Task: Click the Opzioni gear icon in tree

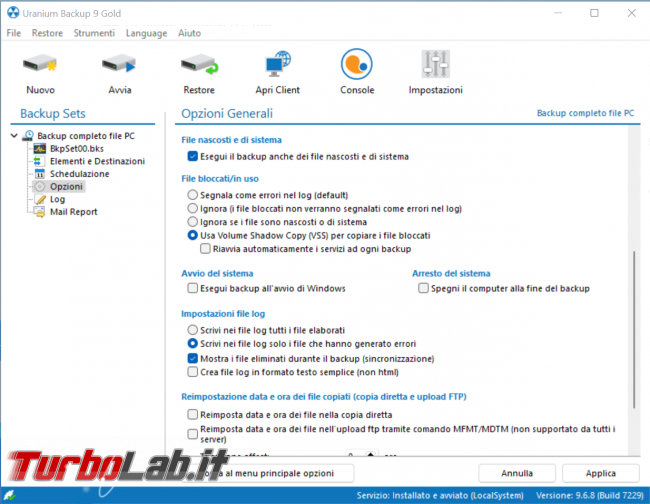Action: (39, 187)
